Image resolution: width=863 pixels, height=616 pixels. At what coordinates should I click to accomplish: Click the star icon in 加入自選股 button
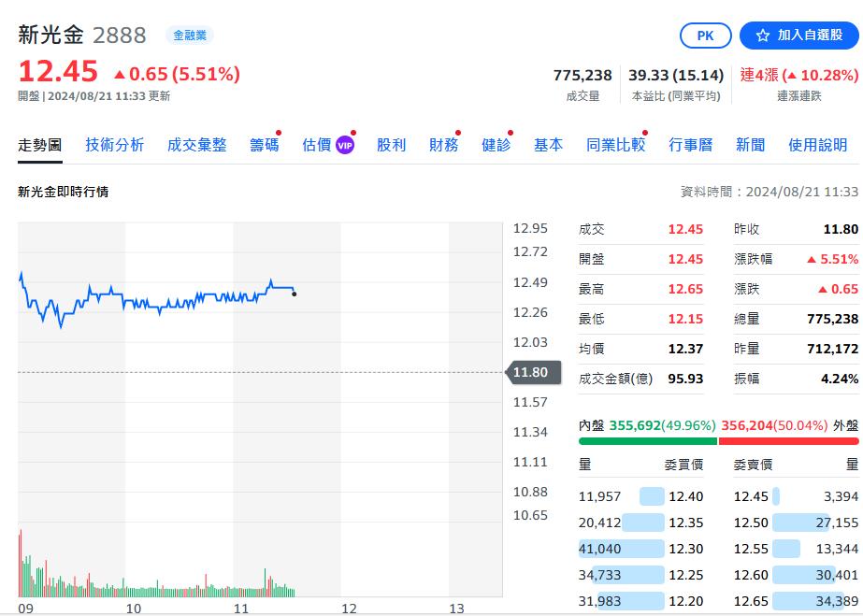762,36
